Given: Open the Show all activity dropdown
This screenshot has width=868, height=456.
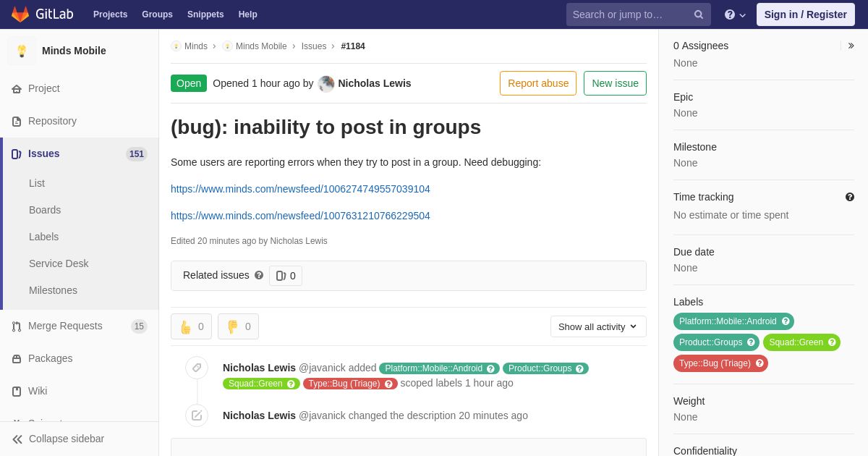Looking at the screenshot, I should 598,326.
